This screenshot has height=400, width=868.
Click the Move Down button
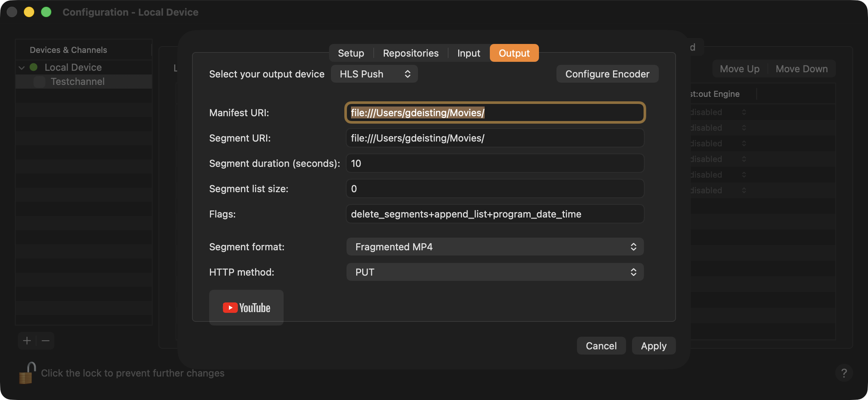tap(802, 69)
